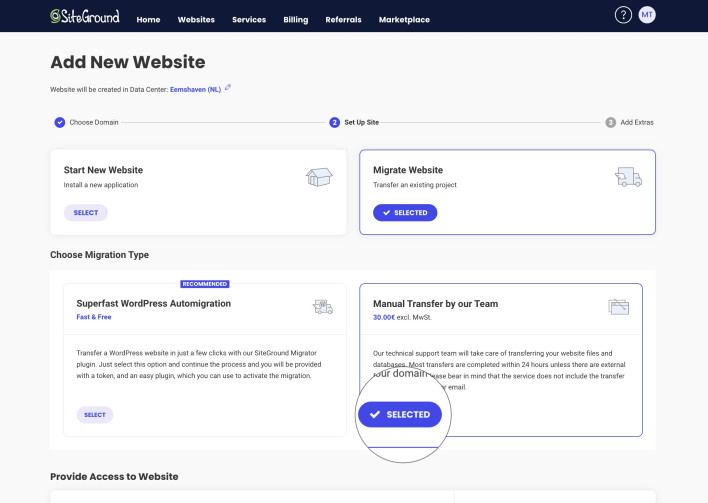Click 'Transfer an existing project' text
Image resolution: width=708 pixels, height=503 pixels.
click(415, 185)
